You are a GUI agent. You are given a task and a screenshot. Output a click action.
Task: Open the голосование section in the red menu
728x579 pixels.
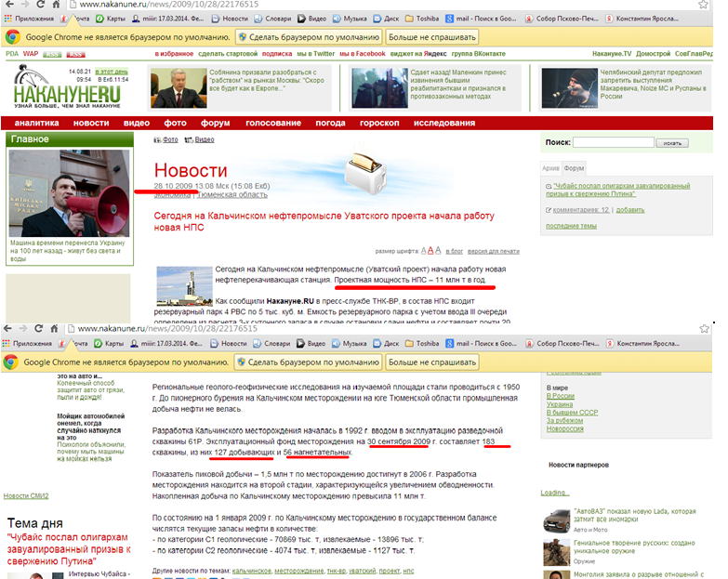273,123
